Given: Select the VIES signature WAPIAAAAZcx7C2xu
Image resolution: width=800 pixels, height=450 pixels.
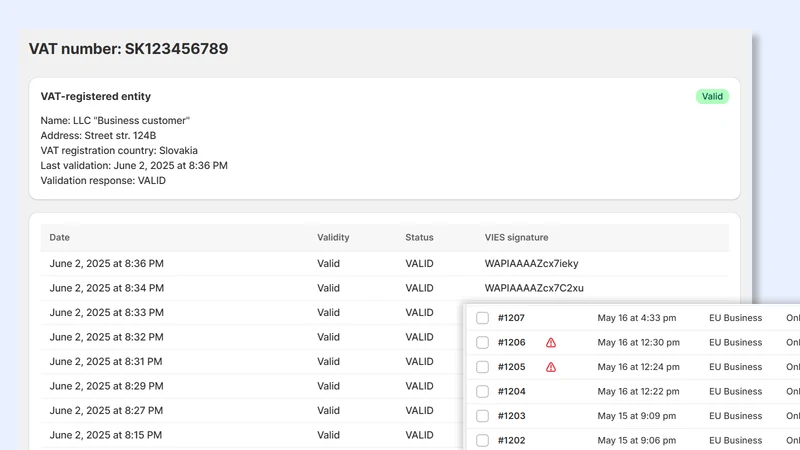Looking at the screenshot, I should click(534, 288).
